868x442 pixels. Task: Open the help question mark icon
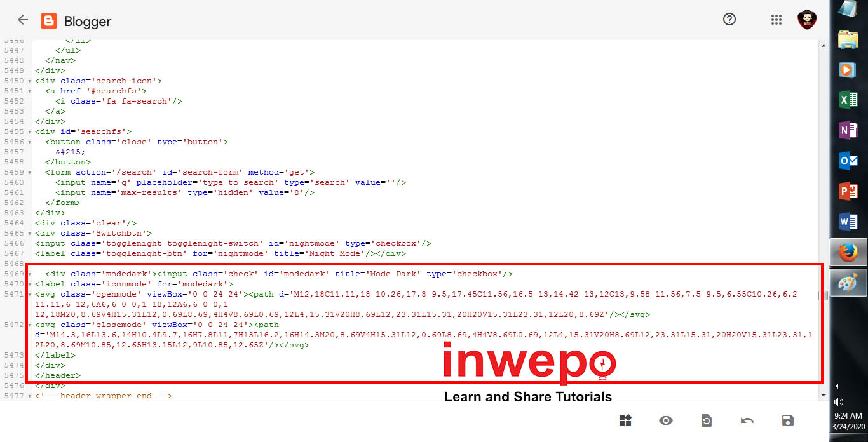(x=729, y=19)
